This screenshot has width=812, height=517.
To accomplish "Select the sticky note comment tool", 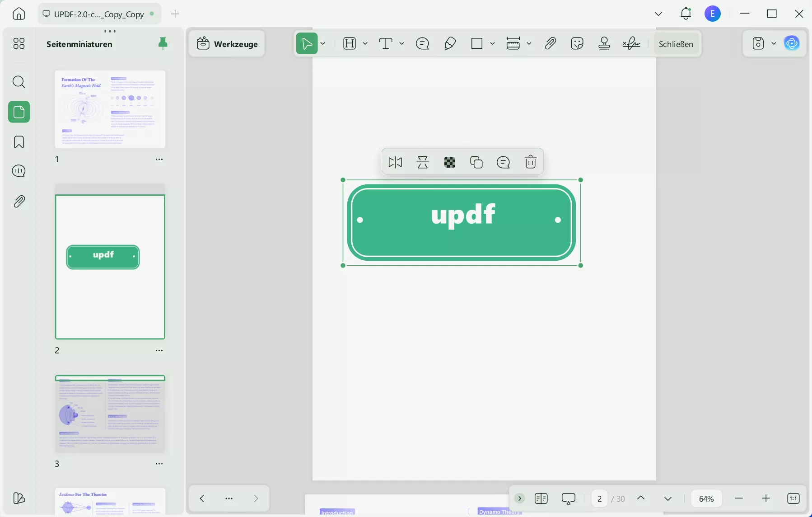I will (422, 43).
